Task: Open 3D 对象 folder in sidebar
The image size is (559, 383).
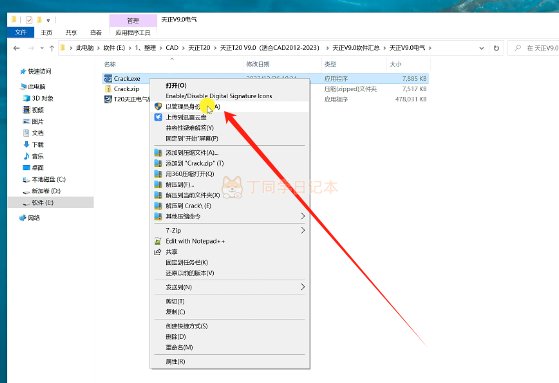Action: pos(42,98)
